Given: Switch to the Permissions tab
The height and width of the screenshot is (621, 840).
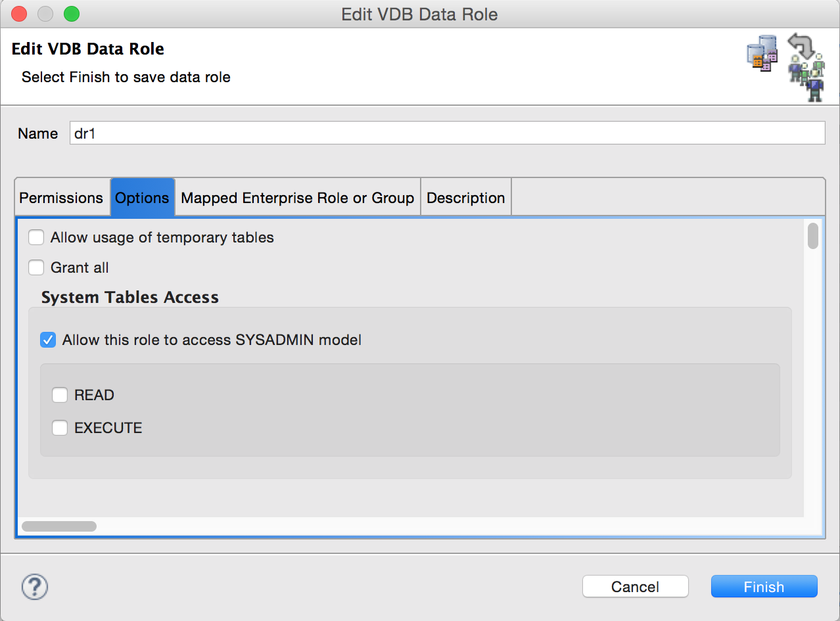Looking at the screenshot, I should [x=61, y=197].
